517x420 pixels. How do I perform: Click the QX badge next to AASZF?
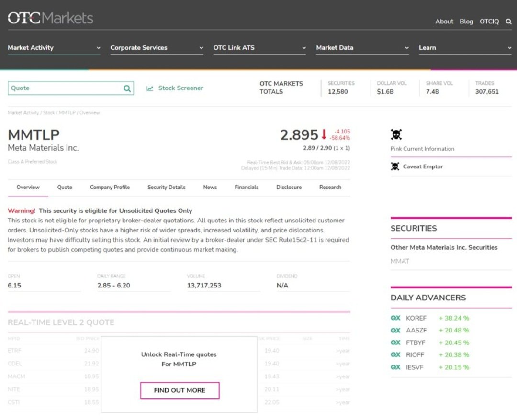[395, 330]
